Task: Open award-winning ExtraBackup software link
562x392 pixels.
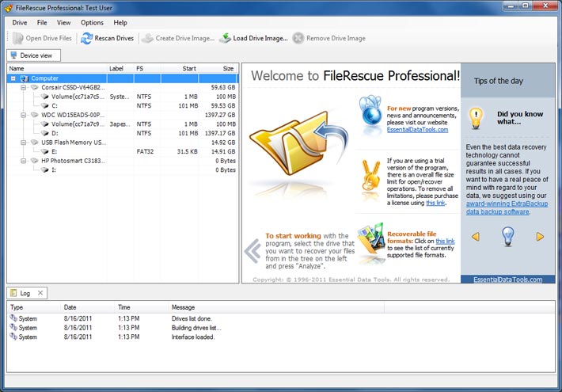Action: point(507,207)
